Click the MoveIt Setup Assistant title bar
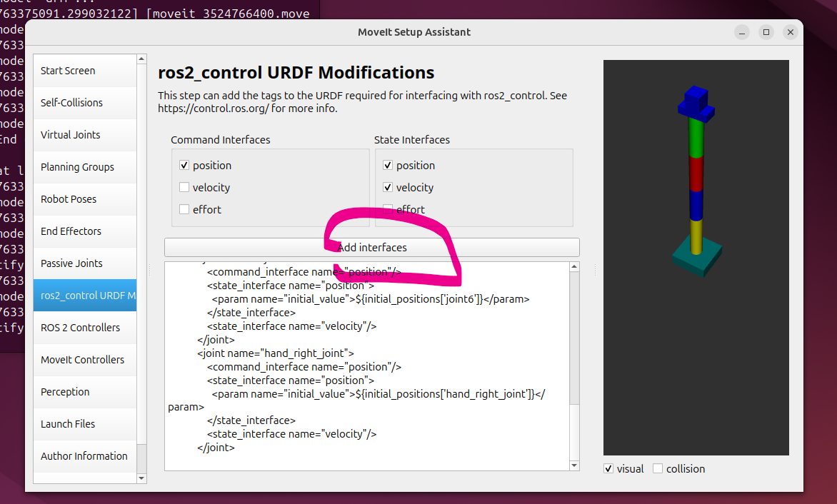Viewport: 837px width, 504px height. (414, 32)
